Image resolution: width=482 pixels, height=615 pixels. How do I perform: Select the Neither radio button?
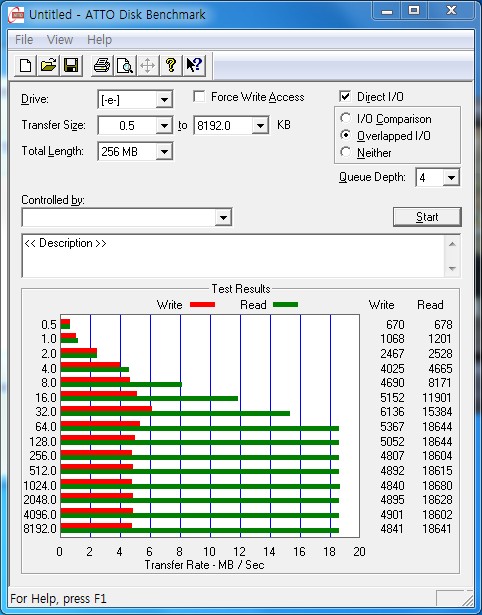pyautogui.click(x=346, y=152)
